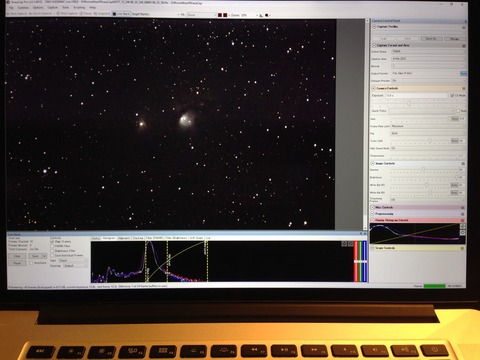
Task: Expand the Preprocessing section
Action: [372, 214]
